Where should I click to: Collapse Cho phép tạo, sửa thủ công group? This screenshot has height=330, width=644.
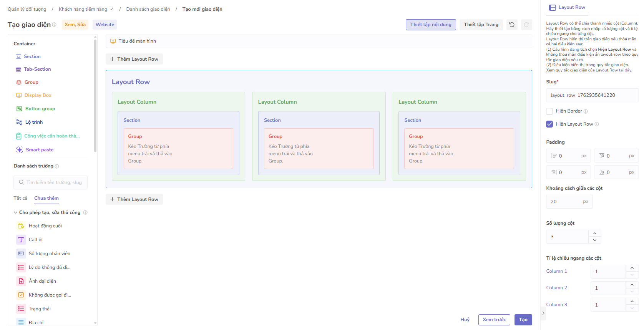pos(16,212)
